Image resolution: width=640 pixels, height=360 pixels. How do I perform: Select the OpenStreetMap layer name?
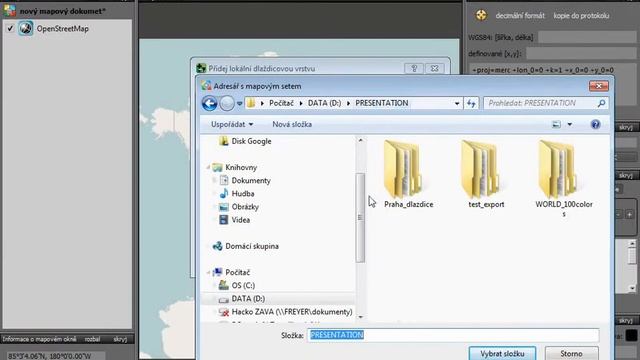62,29
